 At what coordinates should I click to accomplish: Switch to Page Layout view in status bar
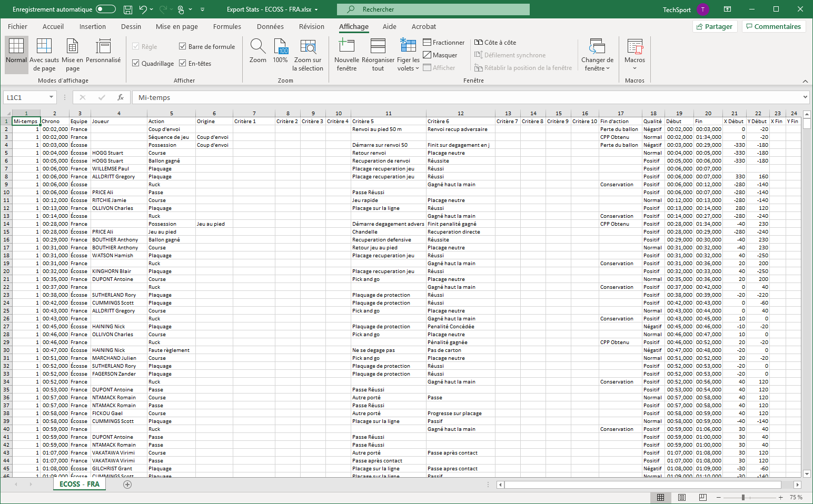(681, 497)
